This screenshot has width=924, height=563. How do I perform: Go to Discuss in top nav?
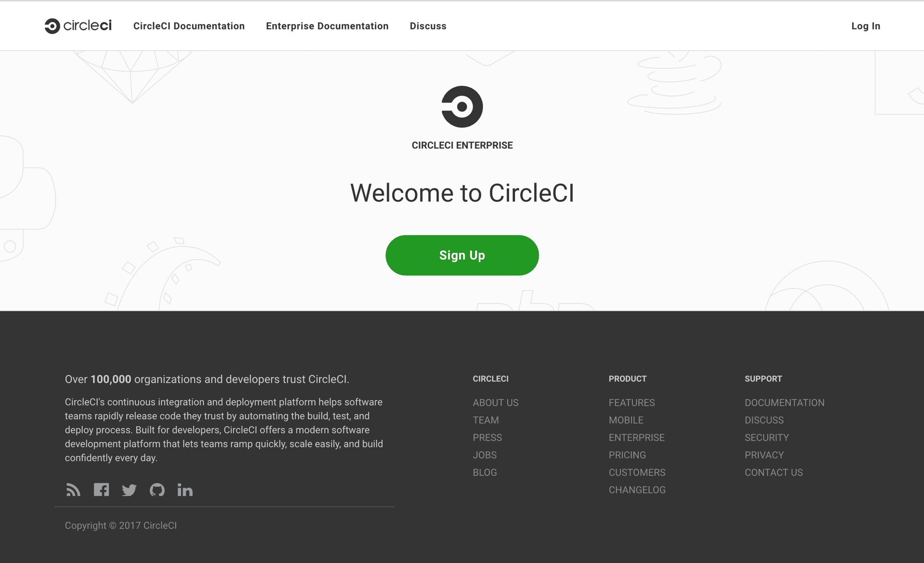tap(428, 26)
